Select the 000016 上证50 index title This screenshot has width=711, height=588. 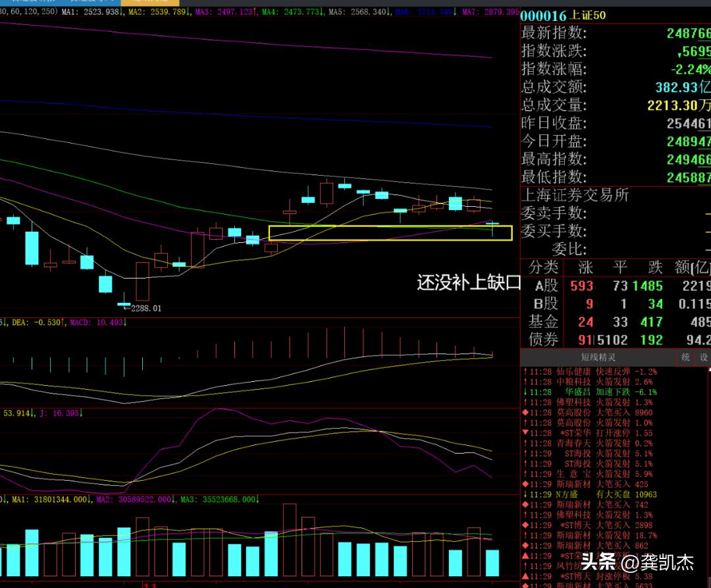point(564,15)
